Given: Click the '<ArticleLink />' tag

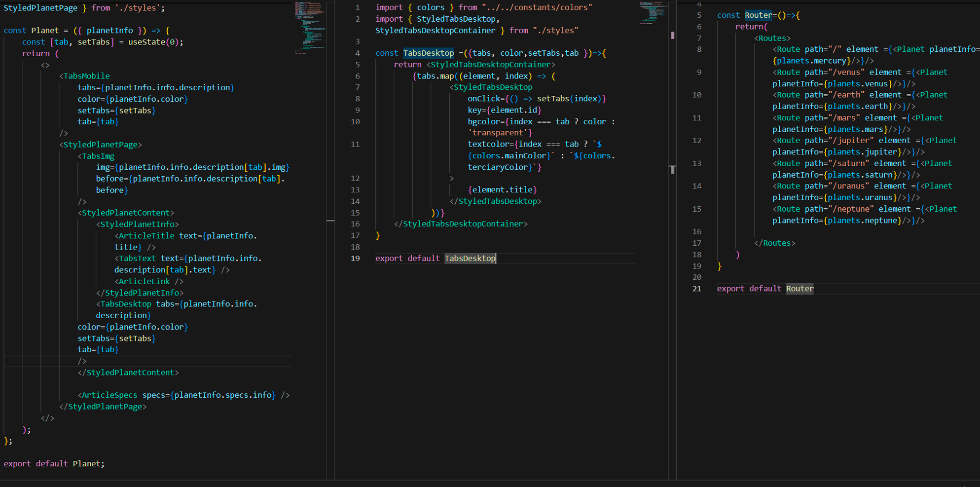Looking at the screenshot, I should click(x=149, y=281).
